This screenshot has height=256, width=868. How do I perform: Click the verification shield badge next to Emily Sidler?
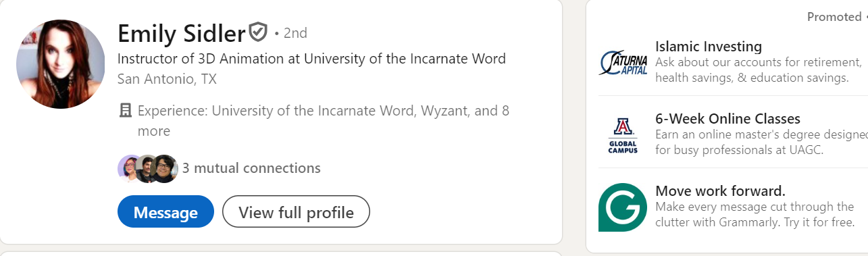(x=258, y=32)
